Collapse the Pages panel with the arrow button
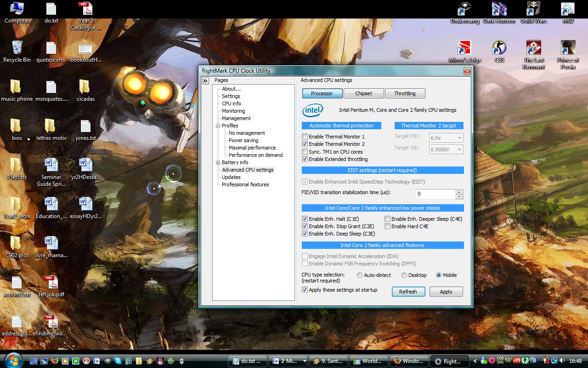 [205, 80]
